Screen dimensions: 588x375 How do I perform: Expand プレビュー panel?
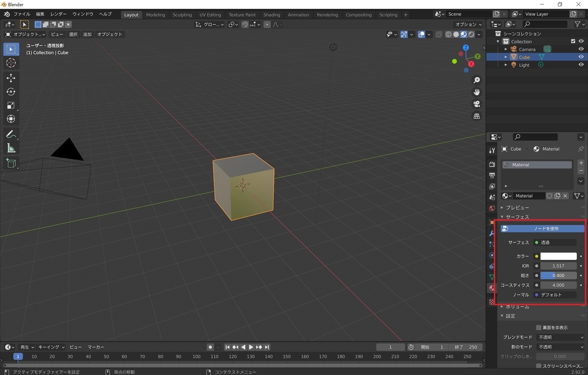[517, 208]
